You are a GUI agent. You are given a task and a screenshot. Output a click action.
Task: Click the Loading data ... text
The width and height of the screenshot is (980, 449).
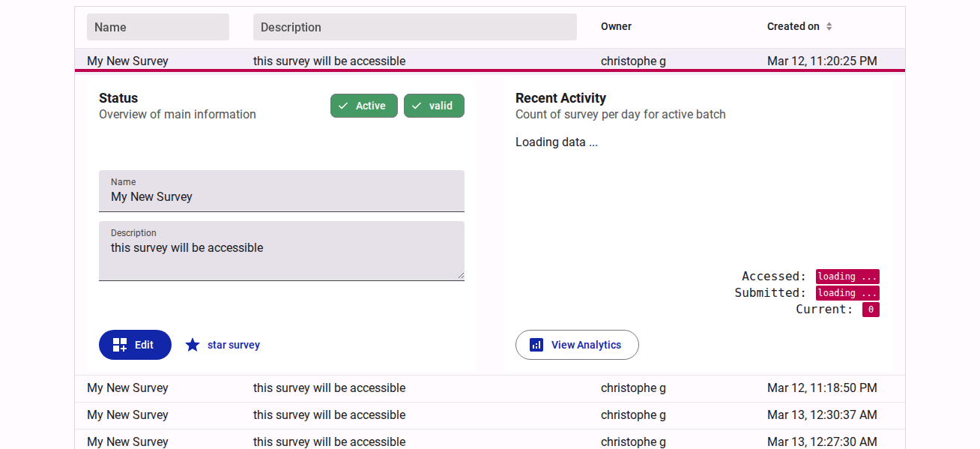coord(557,142)
